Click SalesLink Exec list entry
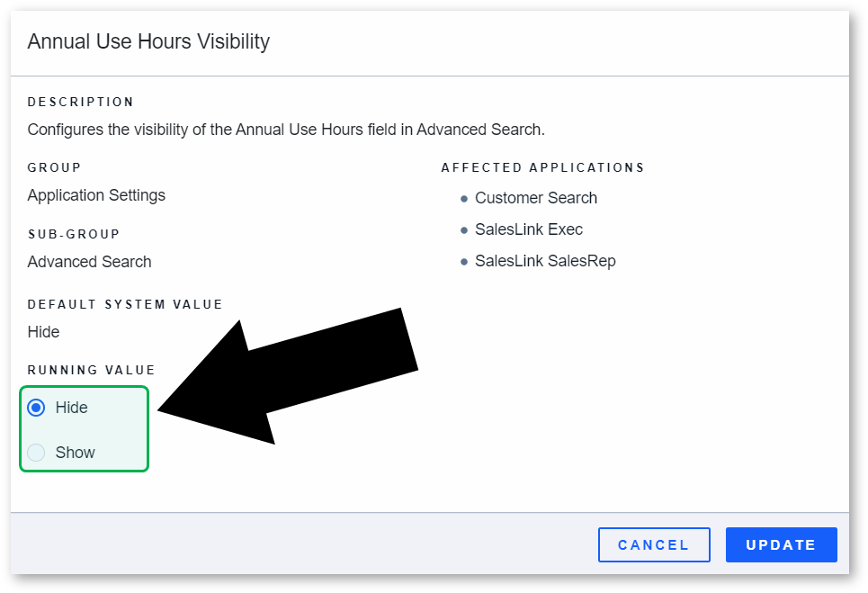 529,229
